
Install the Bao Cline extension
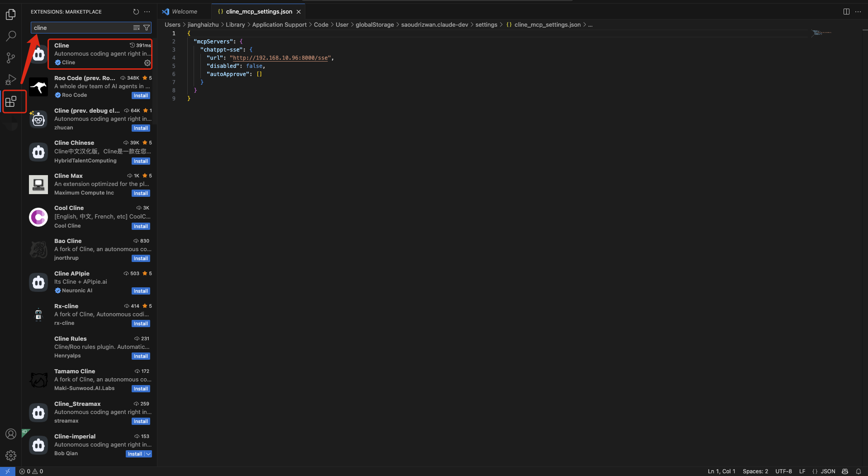(141, 258)
